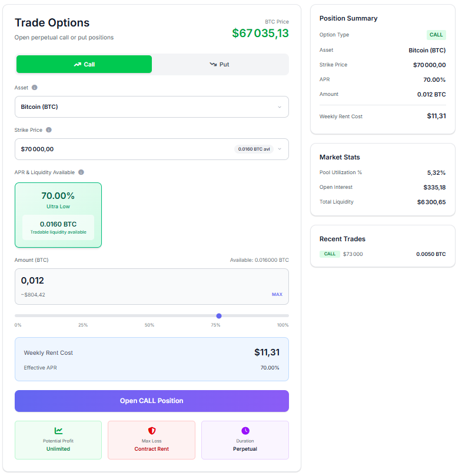Image resolution: width=462 pixels, height=476 pixels.
Task: Click the Potential Profit Unlimited card
Action: pos(58,440)
